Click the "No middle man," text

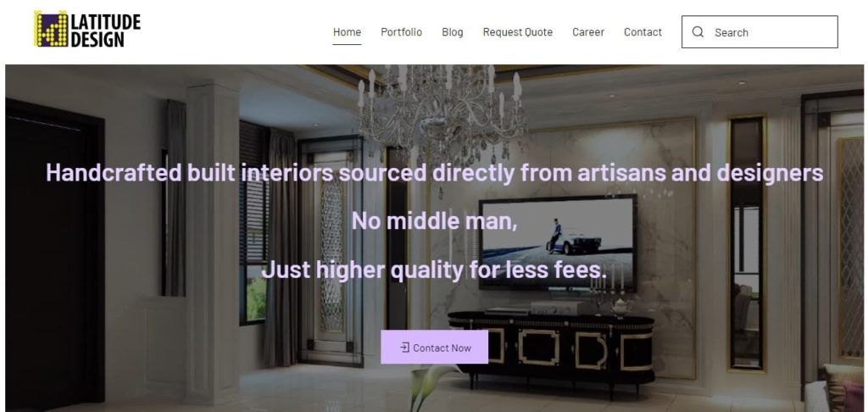(x=435, y=221)
